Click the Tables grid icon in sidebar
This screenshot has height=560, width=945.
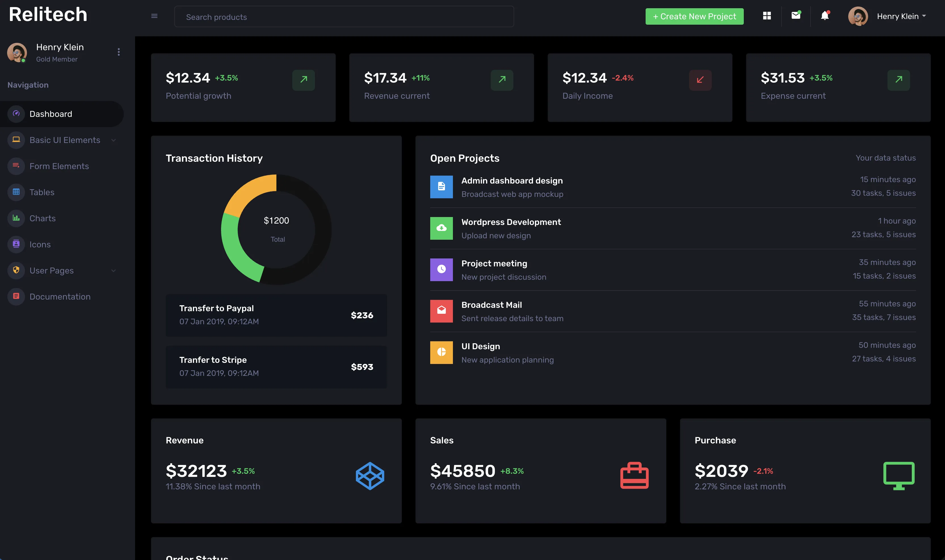coord(16,192)
